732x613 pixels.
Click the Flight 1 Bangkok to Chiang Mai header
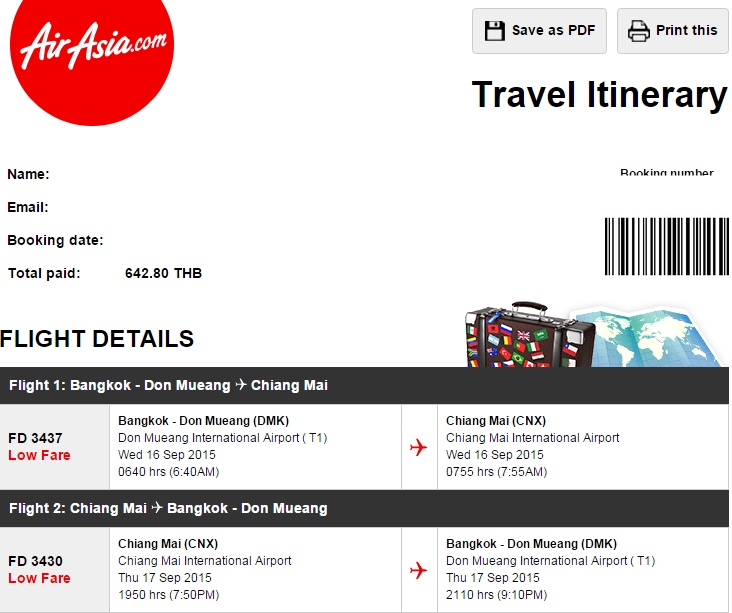click(168, 385)
